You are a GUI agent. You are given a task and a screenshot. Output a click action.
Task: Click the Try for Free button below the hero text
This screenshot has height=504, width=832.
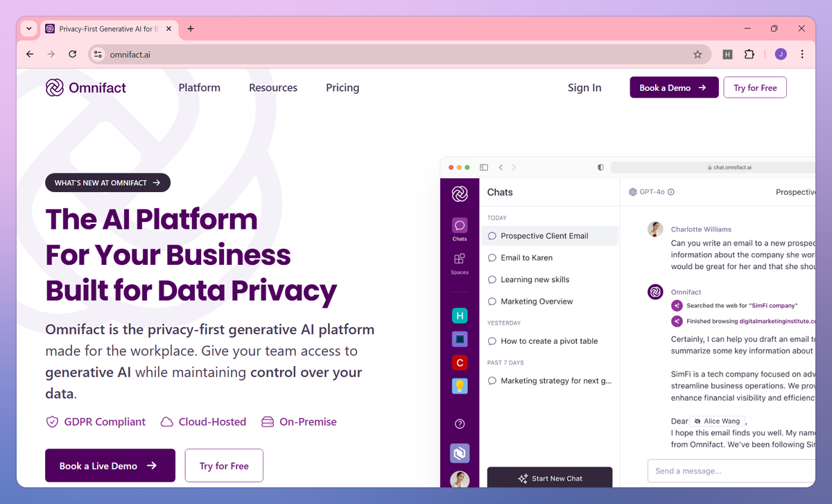224,466
